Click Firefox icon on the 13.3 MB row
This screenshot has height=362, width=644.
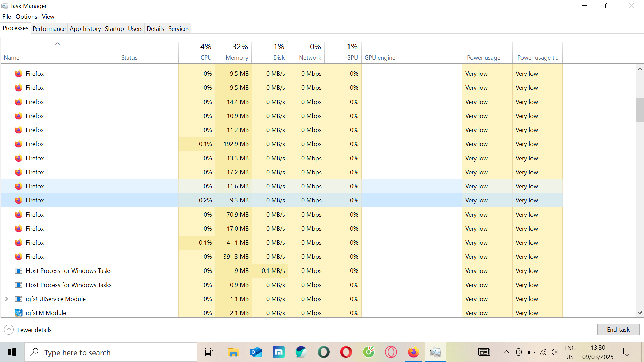pos(19,158)
